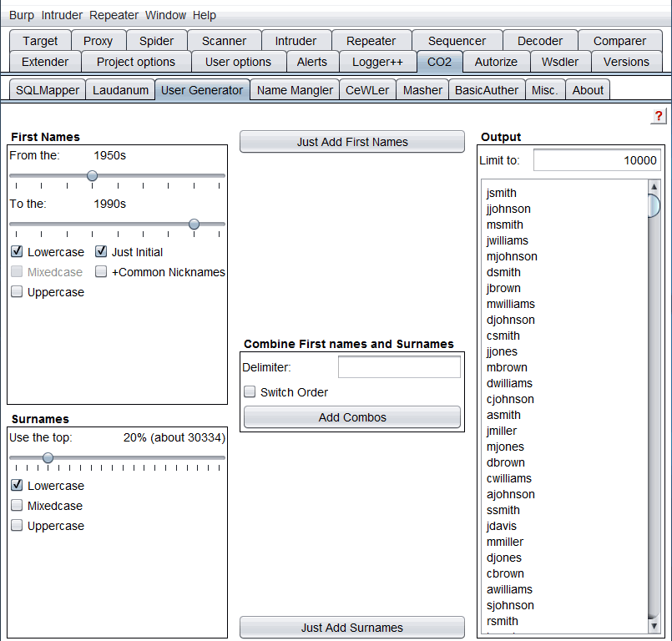Switch to the Proxy tab
672x641 pixels.
[x=99, y=41]
